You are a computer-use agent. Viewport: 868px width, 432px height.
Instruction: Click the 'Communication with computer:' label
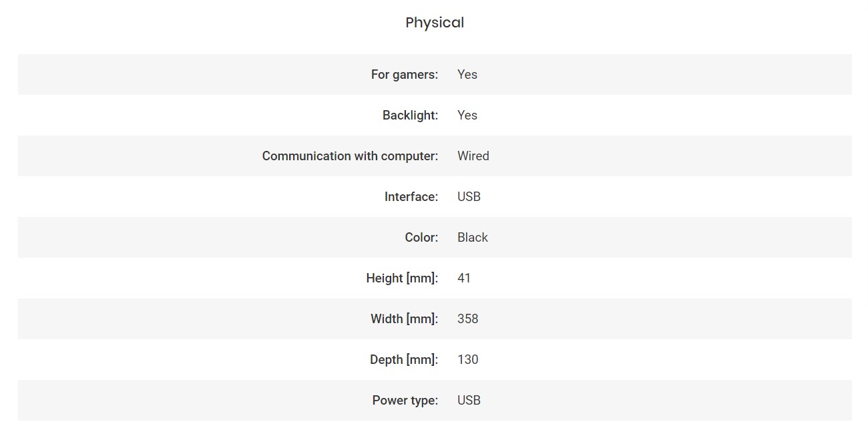point(350,156)
